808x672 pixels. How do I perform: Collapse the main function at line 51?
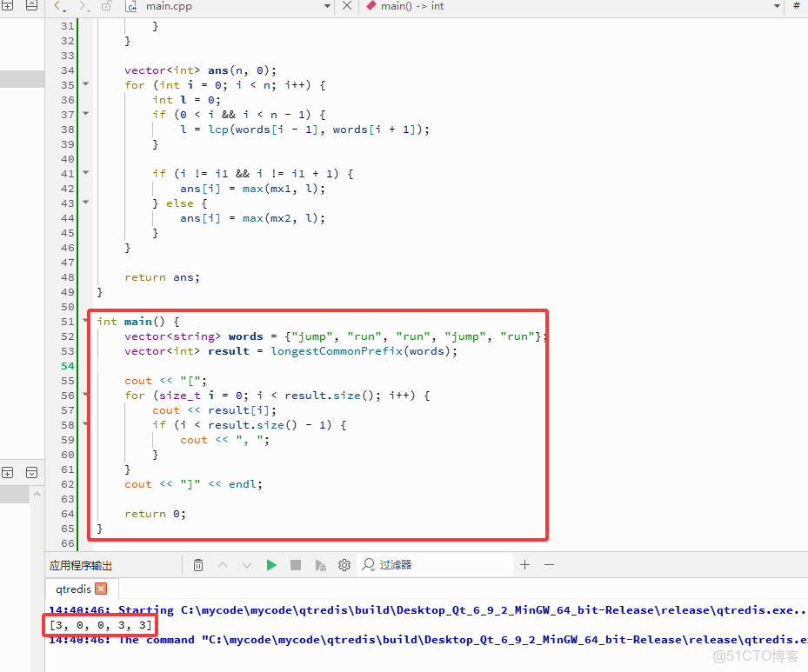[x=85, y=320]
